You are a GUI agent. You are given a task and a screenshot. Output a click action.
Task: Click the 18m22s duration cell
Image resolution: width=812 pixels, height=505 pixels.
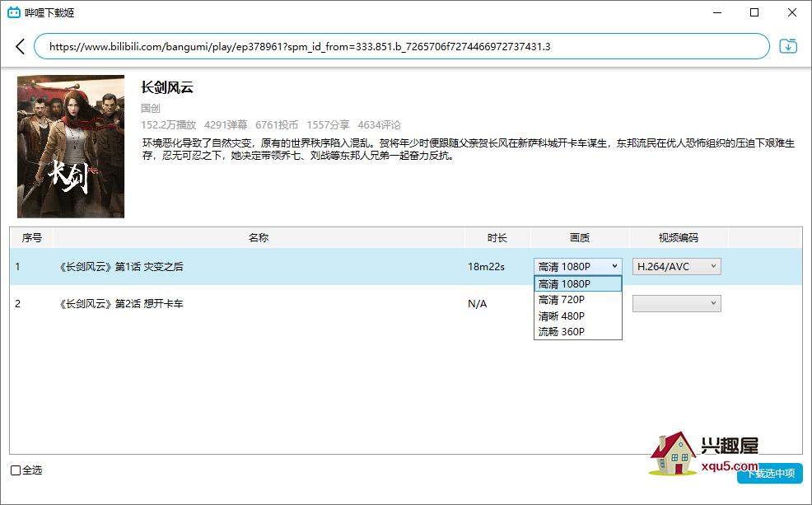(x=486, y=267)
